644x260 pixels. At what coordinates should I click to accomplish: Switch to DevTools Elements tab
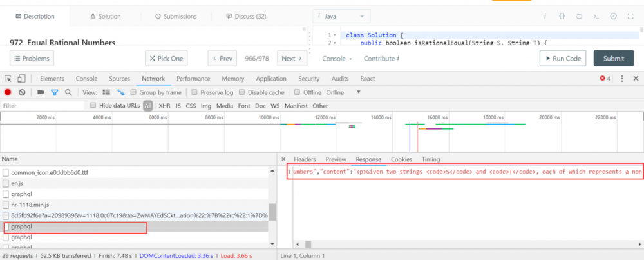click(52, 79)
